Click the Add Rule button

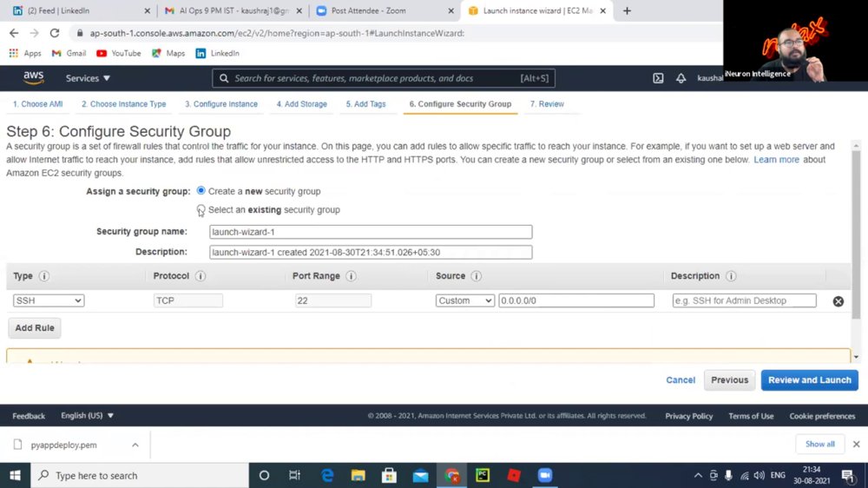(x=35, y=328)
